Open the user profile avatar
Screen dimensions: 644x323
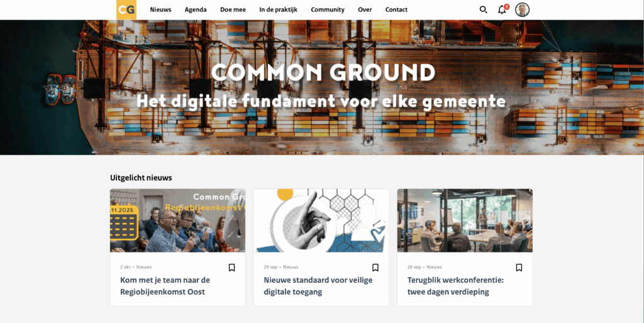point(523,9)
